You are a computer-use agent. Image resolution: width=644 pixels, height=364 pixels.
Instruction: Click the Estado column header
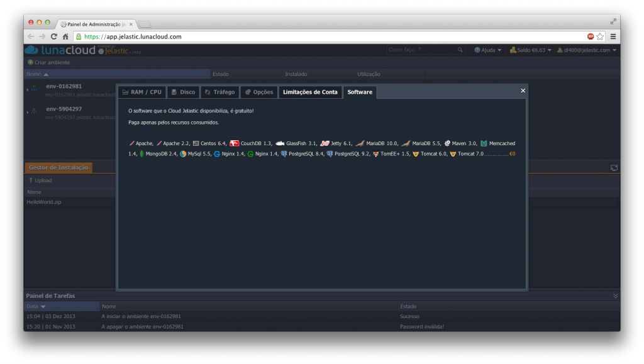246,74
